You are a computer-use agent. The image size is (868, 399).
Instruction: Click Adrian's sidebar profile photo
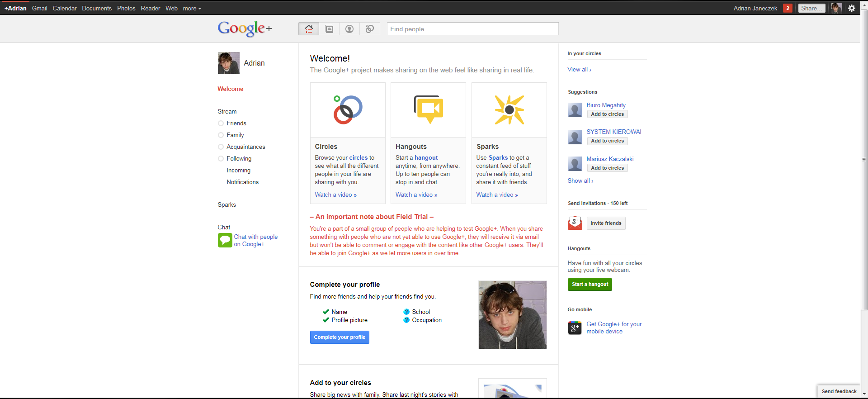click(229, 63)
